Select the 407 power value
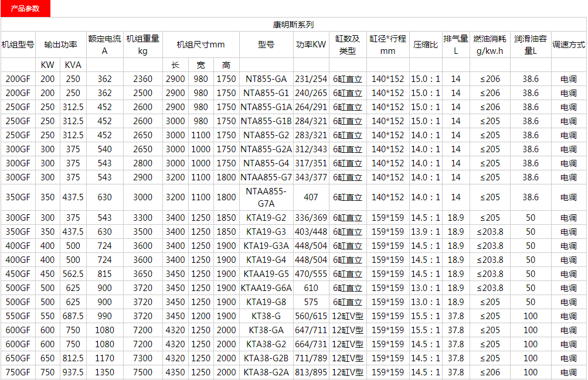 pos(311,197)
